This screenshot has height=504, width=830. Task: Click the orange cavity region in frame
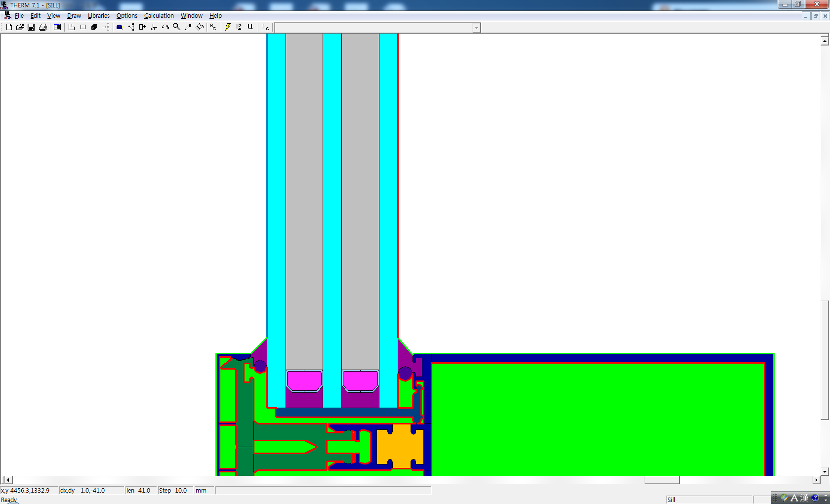coord(399,447)
